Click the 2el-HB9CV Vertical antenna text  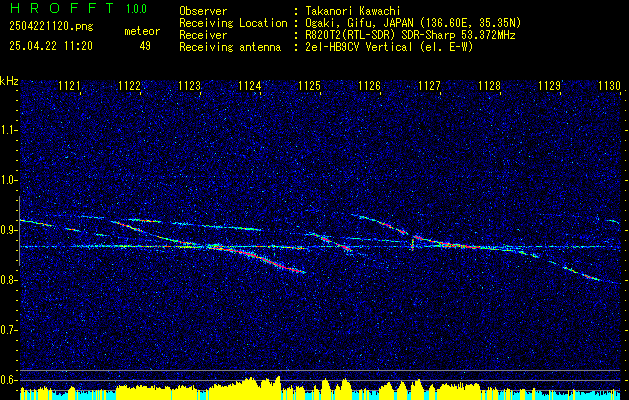click(x=359, y=47)
